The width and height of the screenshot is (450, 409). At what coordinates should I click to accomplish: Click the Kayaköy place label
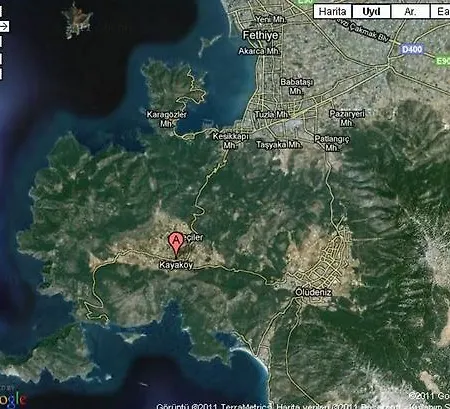pyautogui.click(x=176, y=265)
